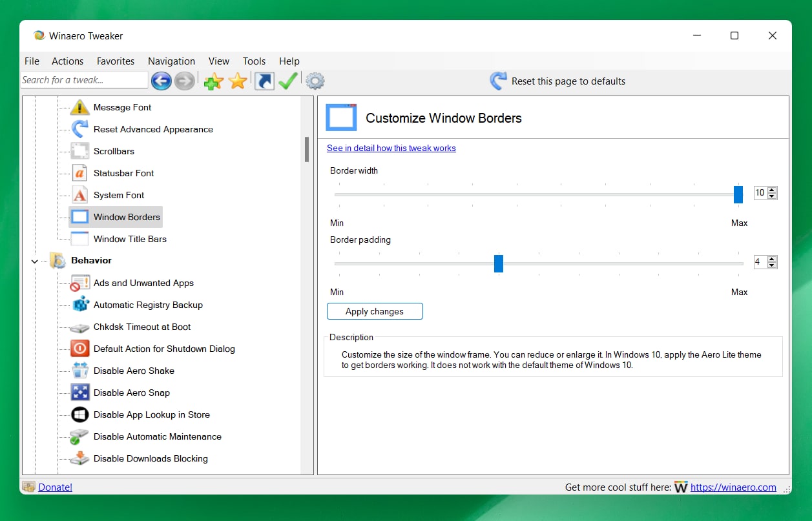Click Reset this page to defaults
The image size is (812, 521).
pos(558,81)
